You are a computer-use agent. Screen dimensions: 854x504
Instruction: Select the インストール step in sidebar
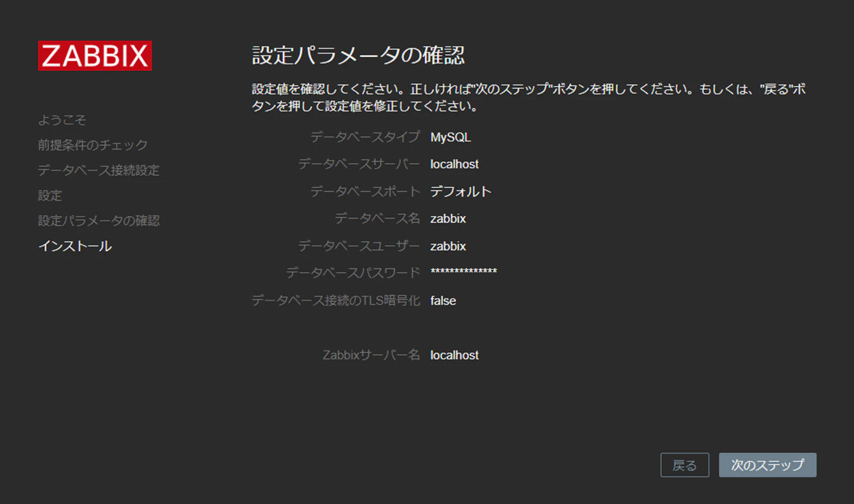(x=75, y=246)
